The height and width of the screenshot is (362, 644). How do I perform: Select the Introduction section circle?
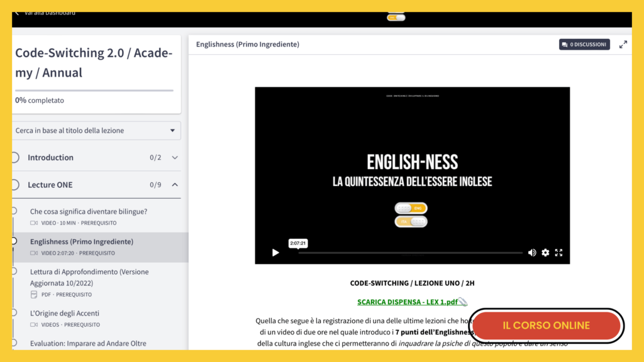tap(15, 158)
